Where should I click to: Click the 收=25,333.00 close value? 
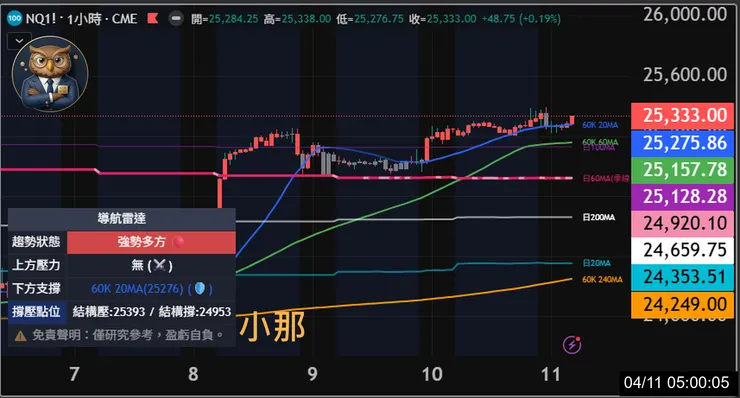[x=443, y=19]
